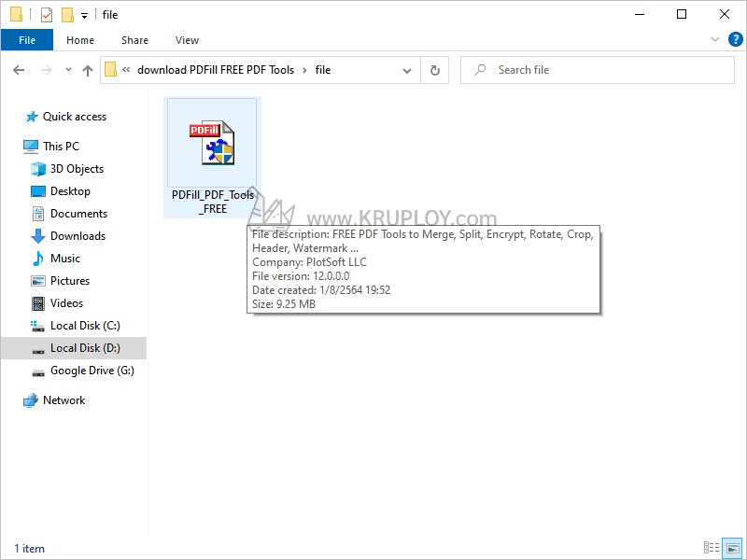Screen dimensions: 747x560
Task: Open Music in the navigation pane
Action: pyautogui.click(x=65, y=259)
